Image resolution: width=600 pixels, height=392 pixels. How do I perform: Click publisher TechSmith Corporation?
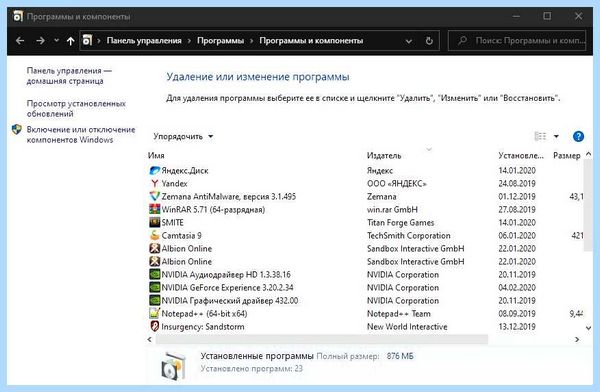click(x=408, y=236)
